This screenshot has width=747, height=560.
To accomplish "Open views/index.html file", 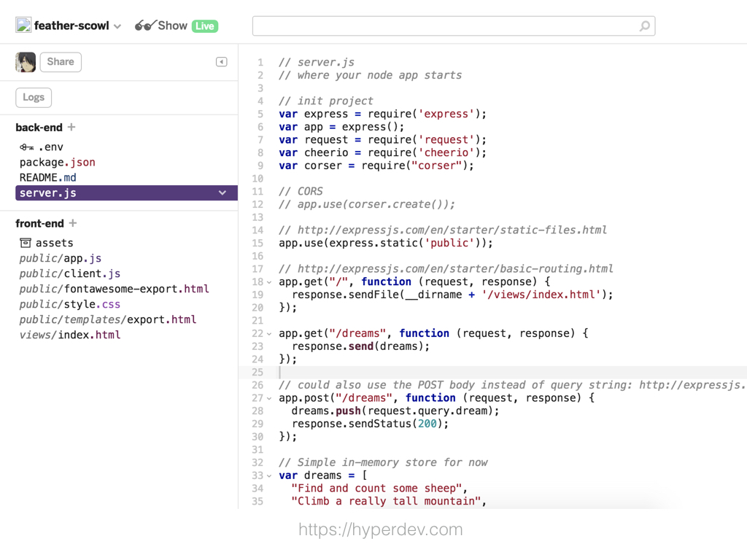I will tap(69, 335).
